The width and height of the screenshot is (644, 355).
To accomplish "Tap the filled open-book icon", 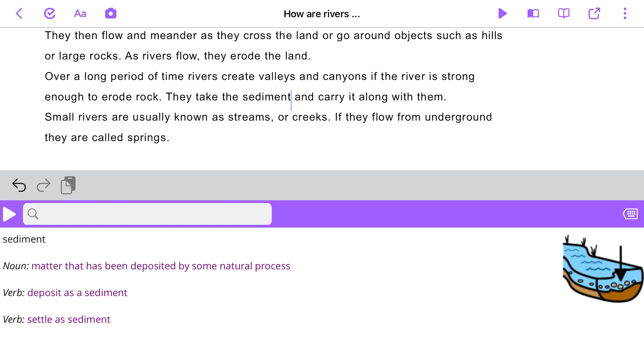I will click(x=533, y=14).
